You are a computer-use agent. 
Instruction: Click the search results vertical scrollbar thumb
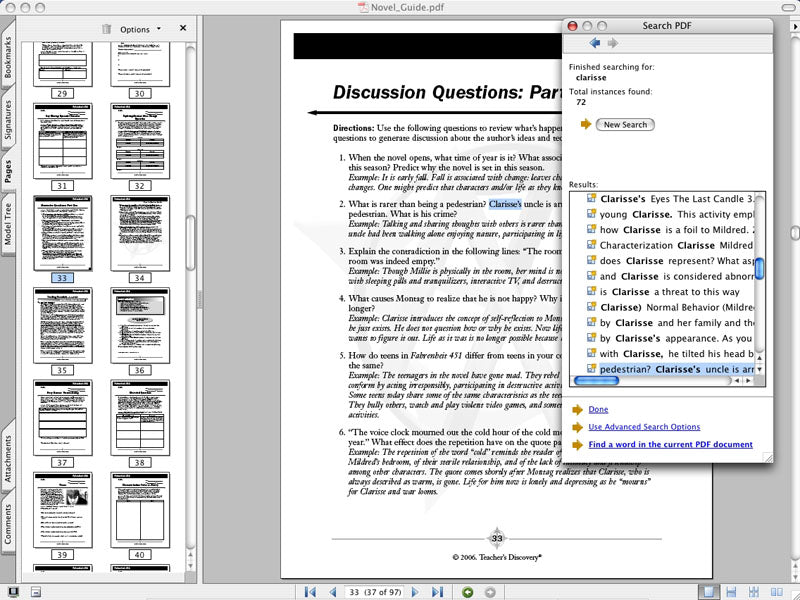[760, 268]
